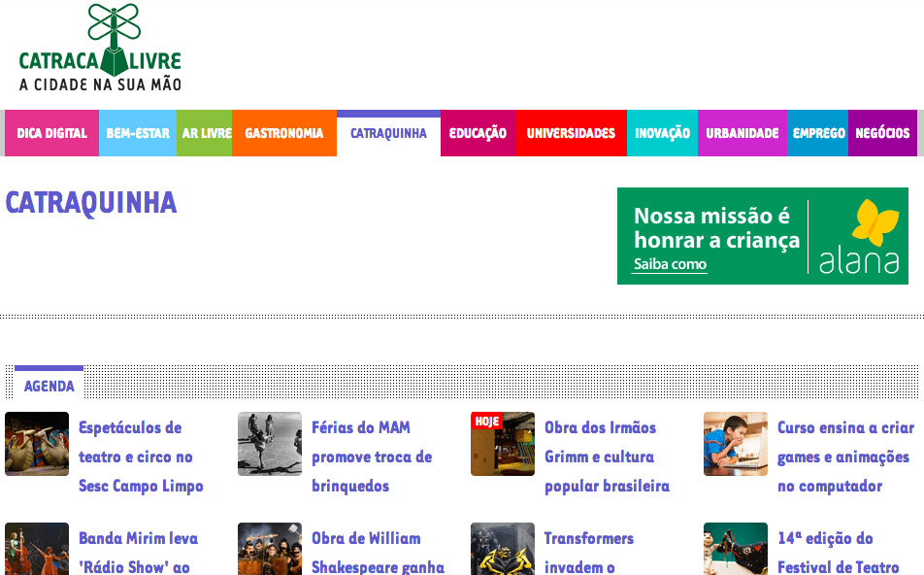
Task: Select the Ar Livre tab
Action: 205,133
